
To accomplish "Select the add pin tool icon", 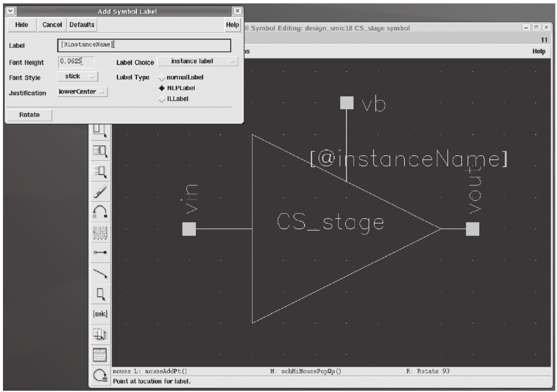I will click(x=100, y=252).
